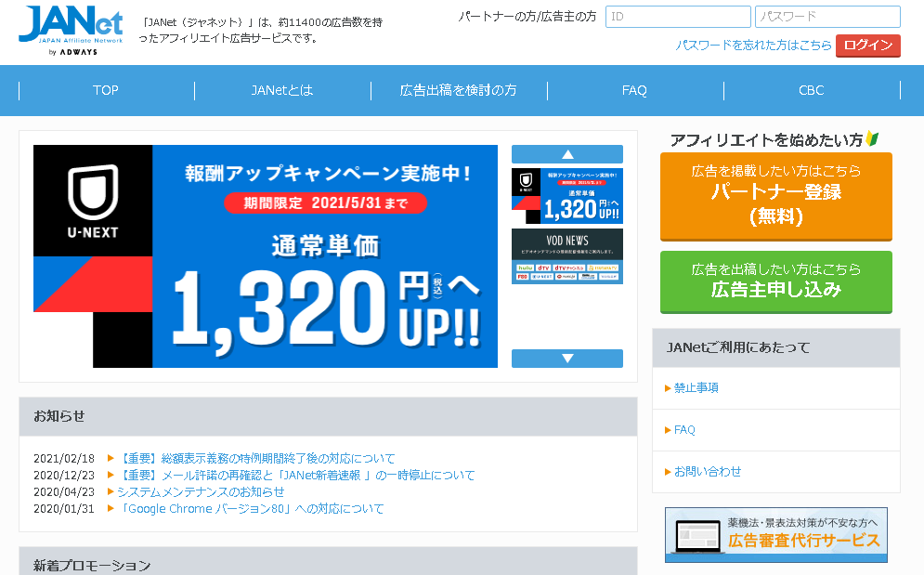Open the システムメンテナンスのお知らせ link
Viewport: 924px width, 575px height.
tap(201, 491)
